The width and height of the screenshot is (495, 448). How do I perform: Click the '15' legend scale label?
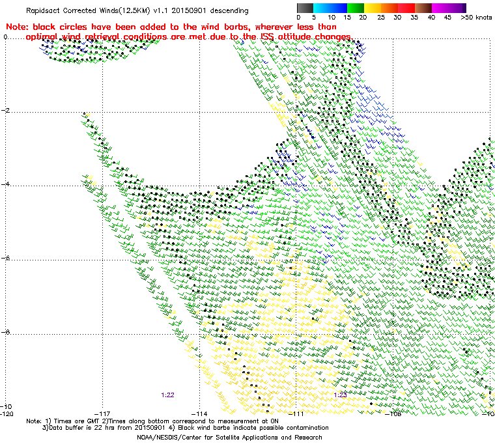pos(347,17)
